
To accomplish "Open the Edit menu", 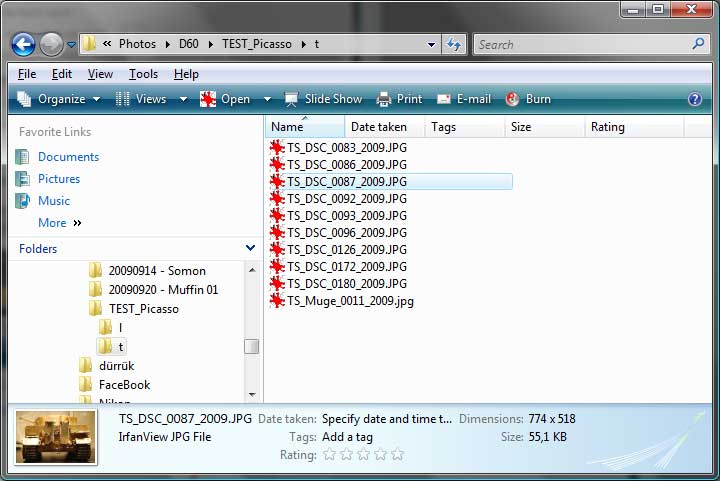I will point(62,74).
